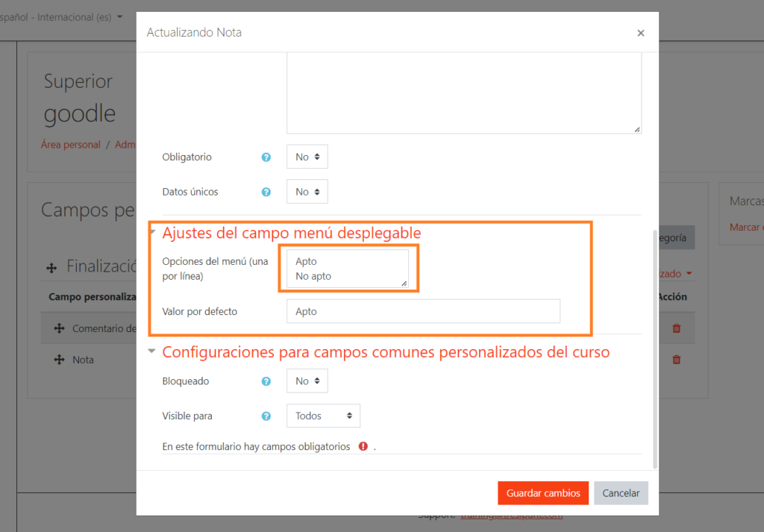Screen dimensions: 764x532
Task: Click move handle next to Finalización category
Action: tap(52, 266)
